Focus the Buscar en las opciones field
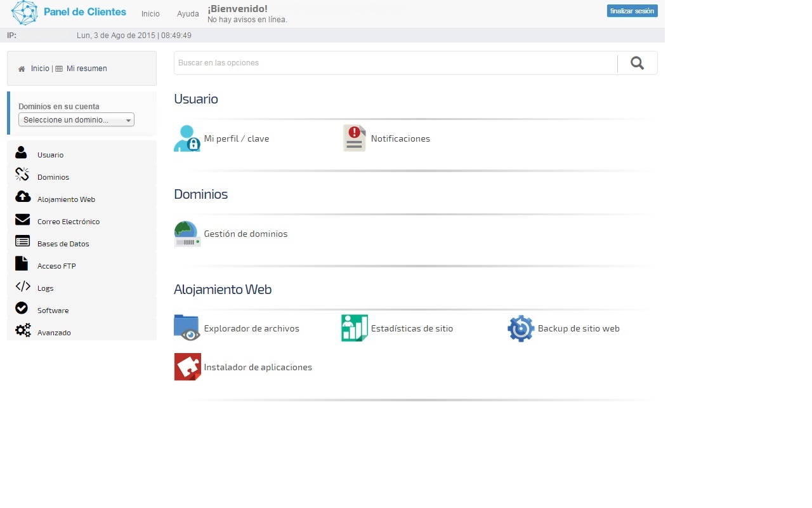812x508 pixels. coord(393,63)
